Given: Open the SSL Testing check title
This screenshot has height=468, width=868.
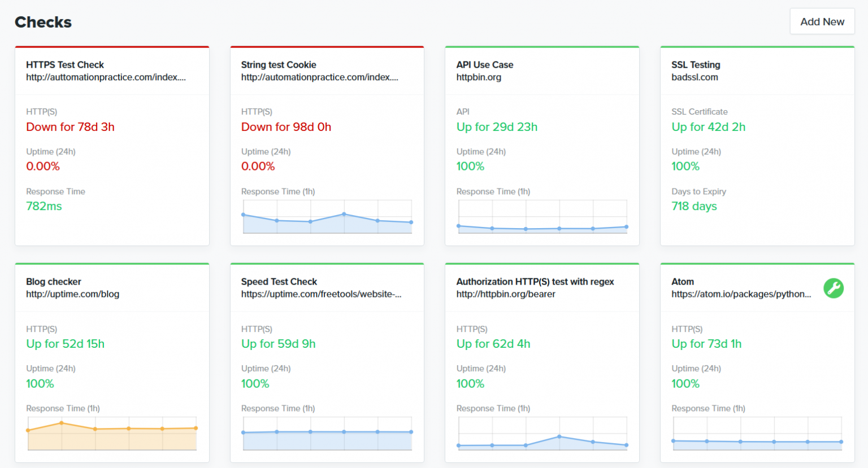Looking at the screenshot, I should pyautogui.click(x=696, y=65).
